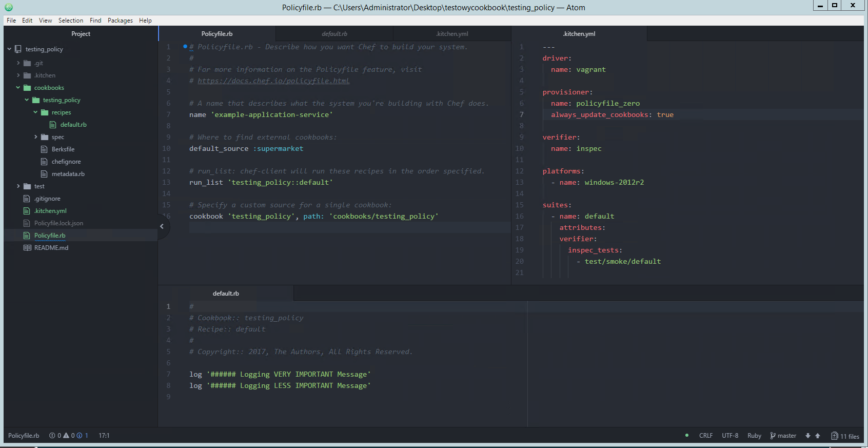This screenshot has height=448, width=868.
Task: Click the linter info count icon
Action: coord(80,436)
